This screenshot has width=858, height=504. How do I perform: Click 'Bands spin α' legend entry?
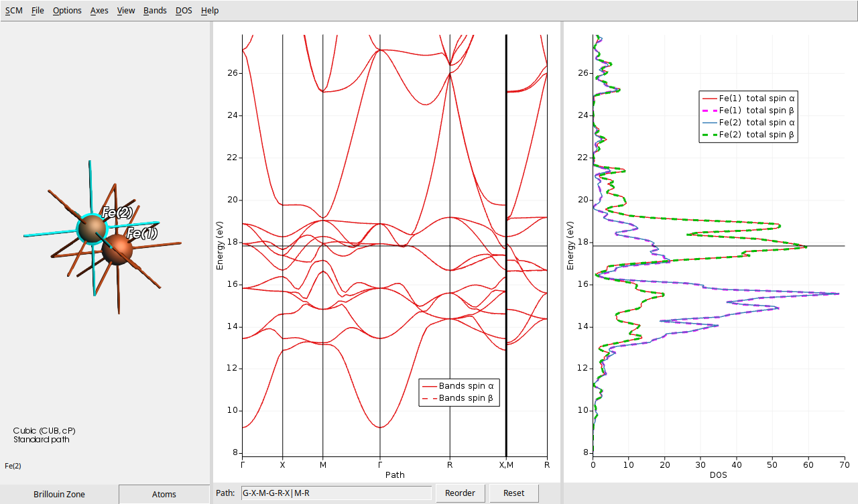coord(459,386)
